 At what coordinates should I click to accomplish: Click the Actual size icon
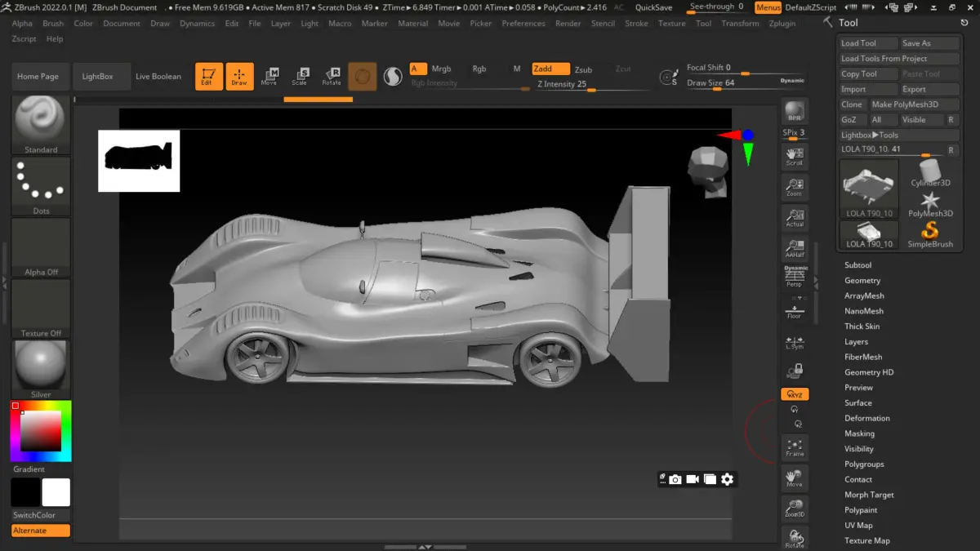pos(795,217)
